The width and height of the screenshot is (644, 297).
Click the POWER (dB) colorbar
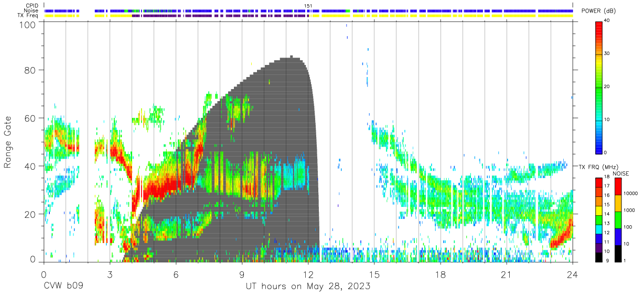click(599, 87)
